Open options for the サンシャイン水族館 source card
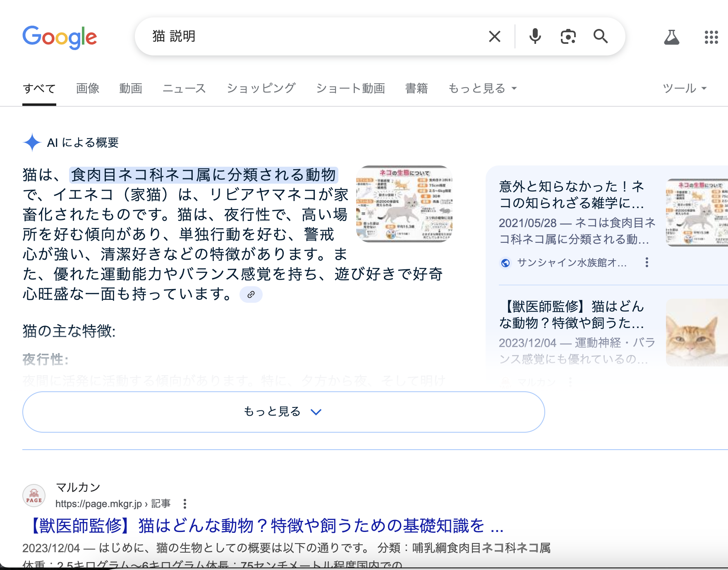This screenshot has width=728, height=570. [x=647, y=262]
